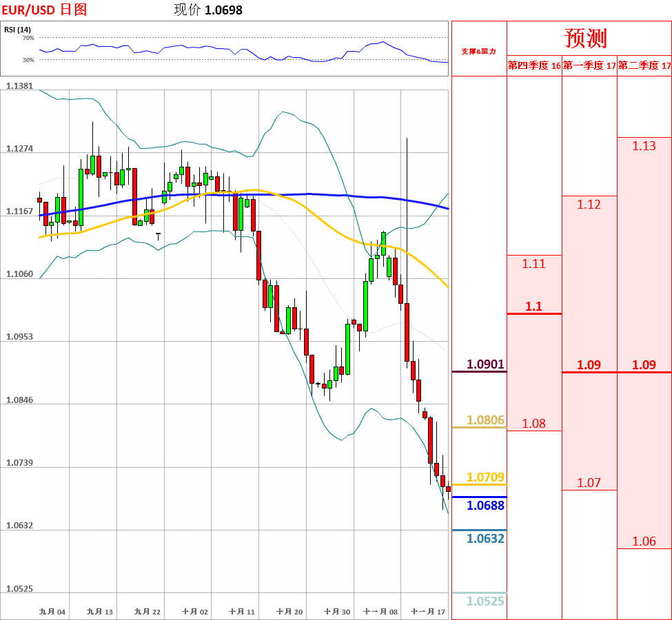This screenshot has width=672, height=620.
Task: Select the 第二季度 17 column header
Action: pyautogui.click(x=644, y=65)
